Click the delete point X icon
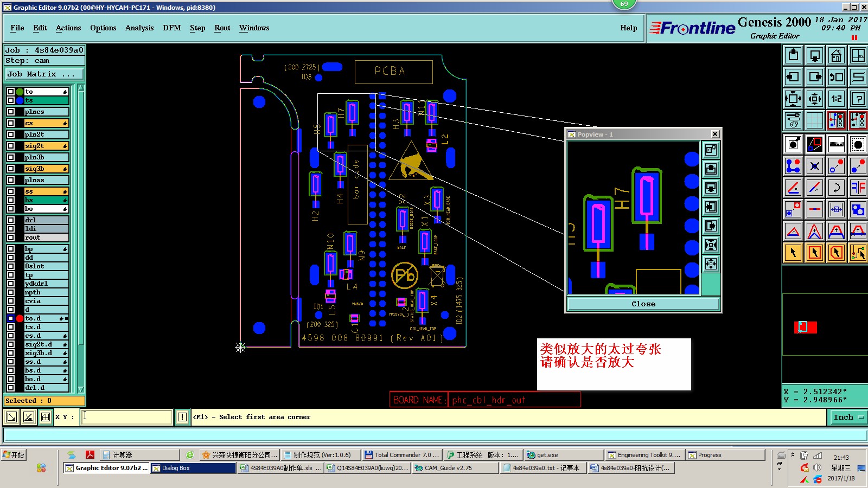 point(815,166)
